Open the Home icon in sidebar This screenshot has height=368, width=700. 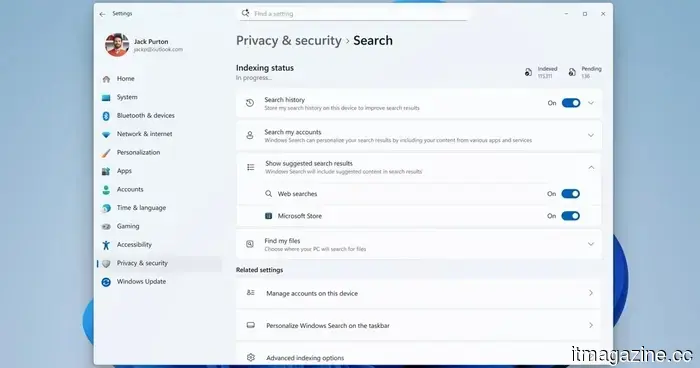click(106, 79)
